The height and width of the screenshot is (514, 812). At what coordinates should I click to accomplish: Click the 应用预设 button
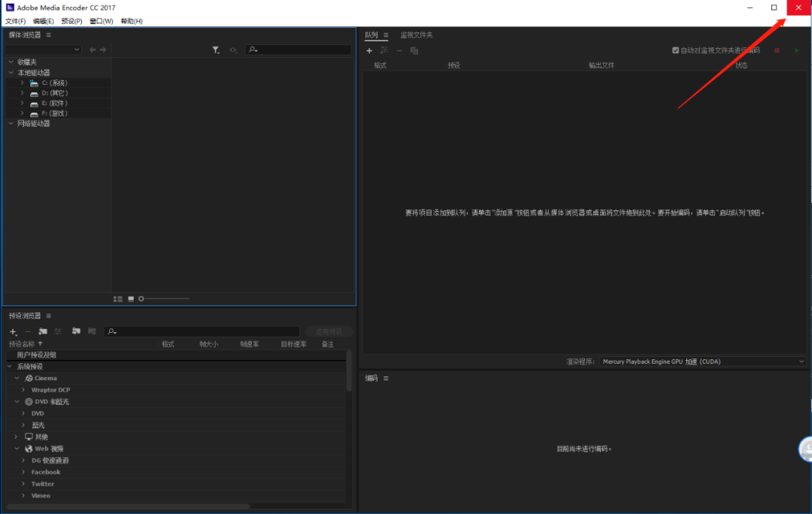329,332
